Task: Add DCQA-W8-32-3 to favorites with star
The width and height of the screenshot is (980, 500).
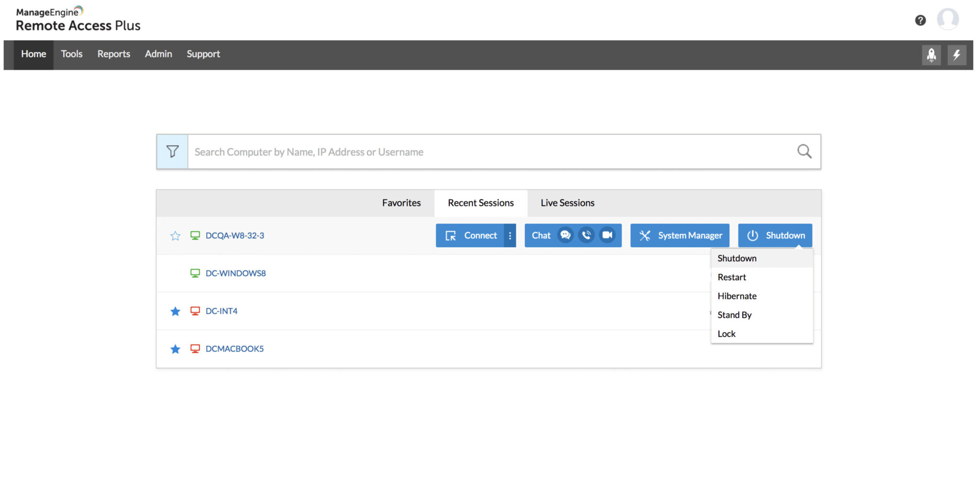Action: 175,236
